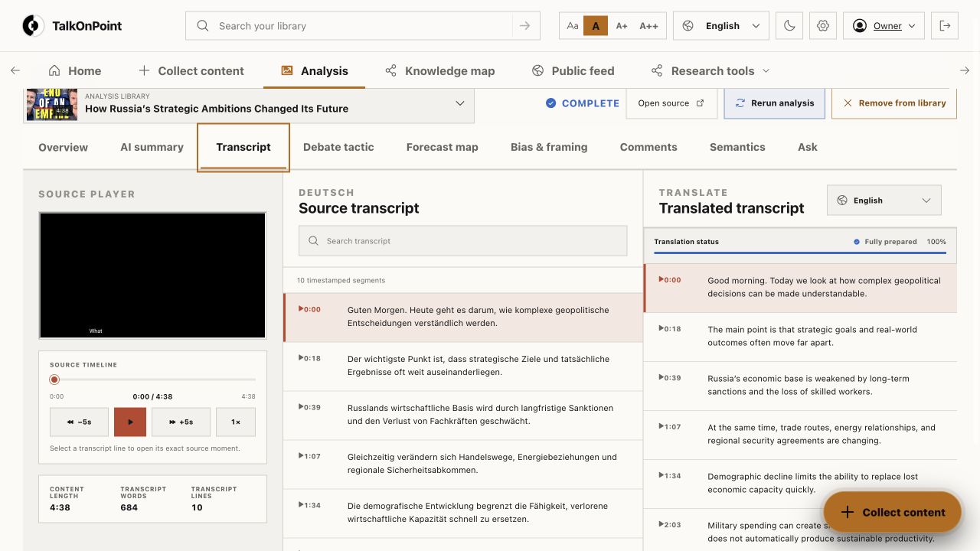
Task: Open settings with the gear icon
Action: [x=823, y=26]
